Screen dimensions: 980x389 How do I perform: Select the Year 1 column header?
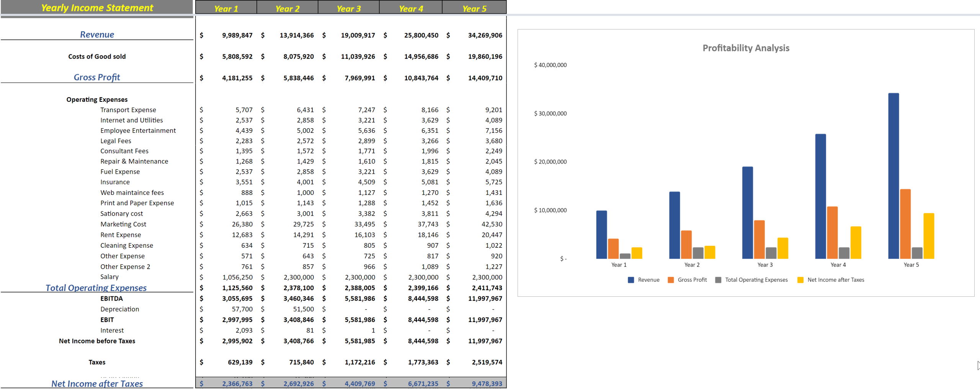[227, 8]
